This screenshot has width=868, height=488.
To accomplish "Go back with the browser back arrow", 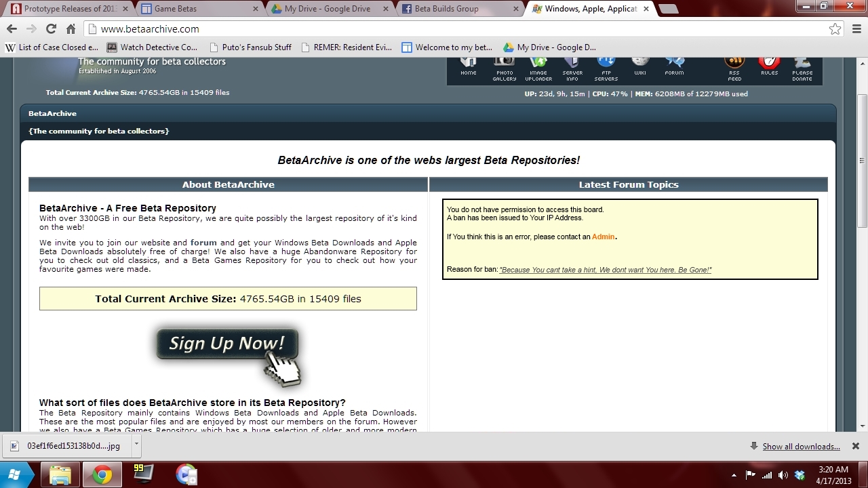I will point(12,29).
